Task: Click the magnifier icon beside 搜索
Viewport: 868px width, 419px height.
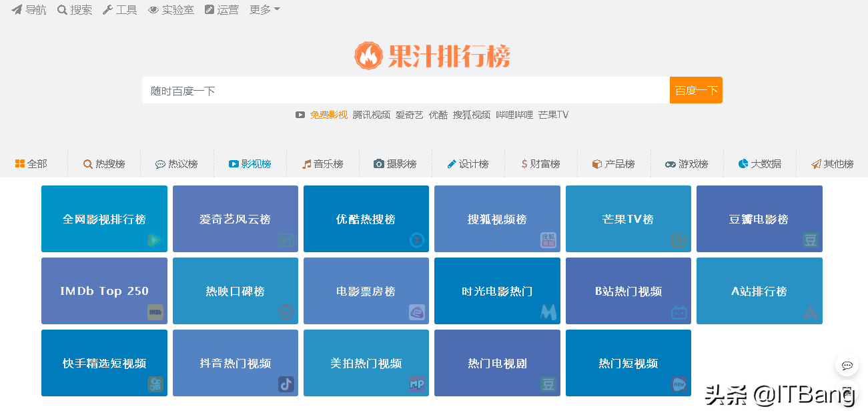Action: coord(62,10)
